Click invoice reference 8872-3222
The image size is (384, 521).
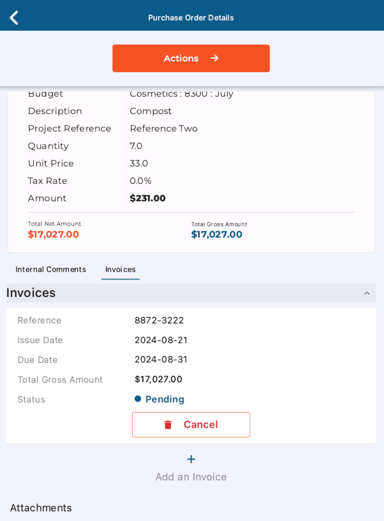(159, 320)
